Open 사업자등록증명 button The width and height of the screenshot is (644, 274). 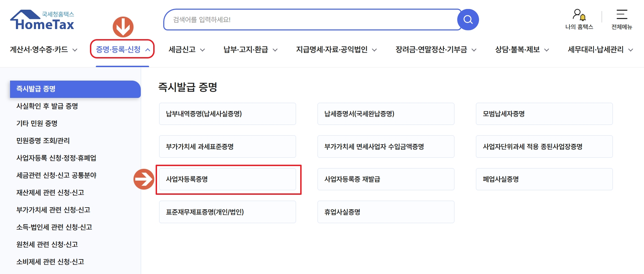coord(228,179)
